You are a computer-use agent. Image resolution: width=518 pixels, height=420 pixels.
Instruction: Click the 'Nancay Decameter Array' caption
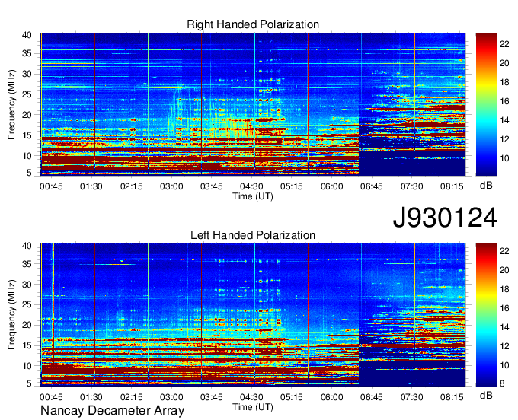(x=112, y=411)
